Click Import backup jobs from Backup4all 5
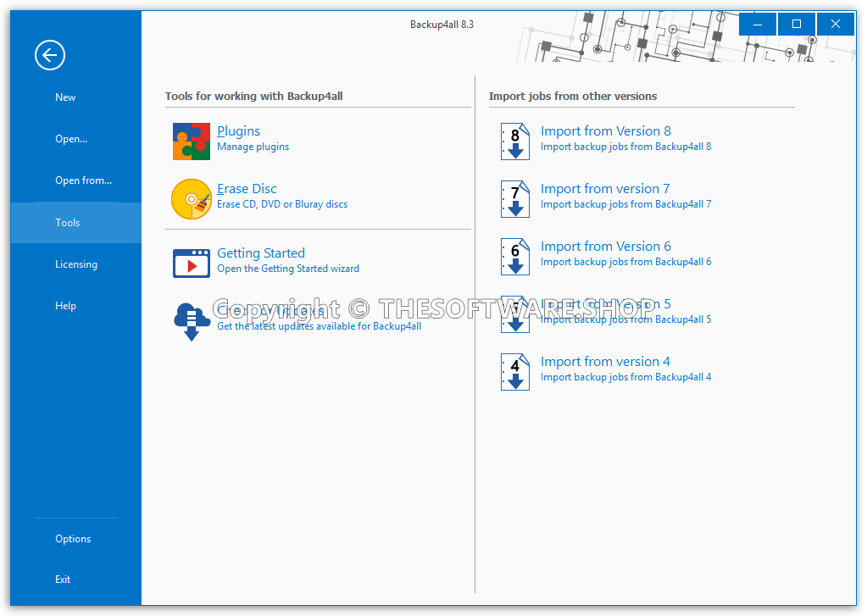The height and width of the screenshot is (616, 867). point(626,319)
